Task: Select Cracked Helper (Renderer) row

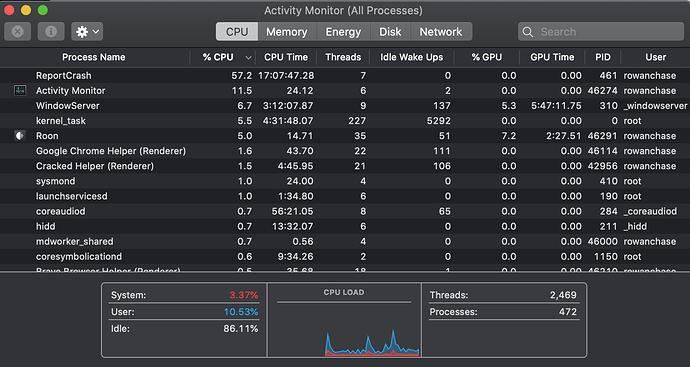Action: [x=345, y=166]
